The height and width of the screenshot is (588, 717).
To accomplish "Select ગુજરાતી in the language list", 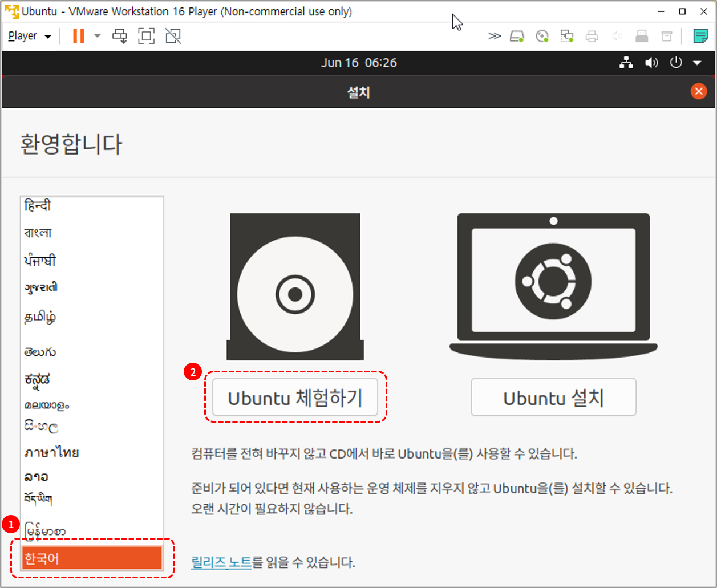I will (92, 287).
